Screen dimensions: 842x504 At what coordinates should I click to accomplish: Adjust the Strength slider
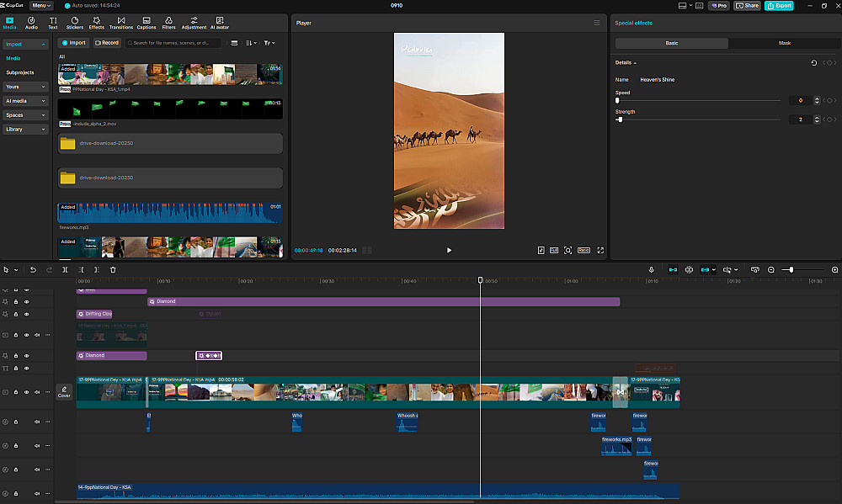click(620, 119)
